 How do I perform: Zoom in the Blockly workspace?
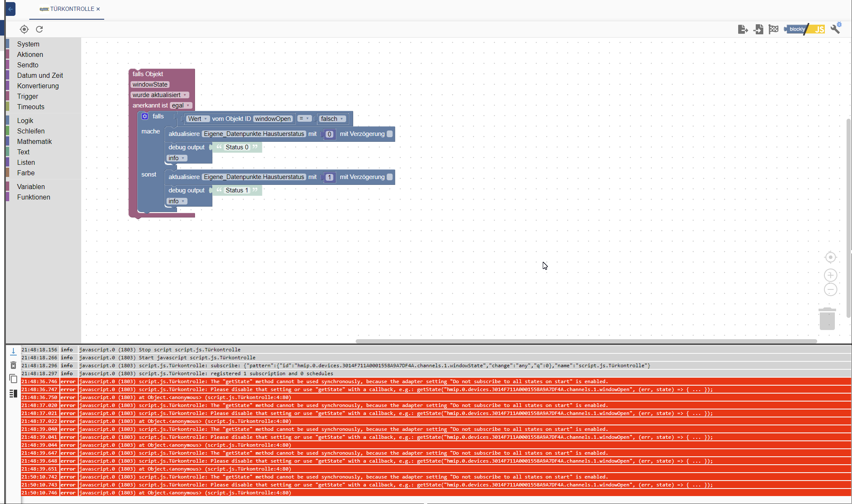click(830, 275)
